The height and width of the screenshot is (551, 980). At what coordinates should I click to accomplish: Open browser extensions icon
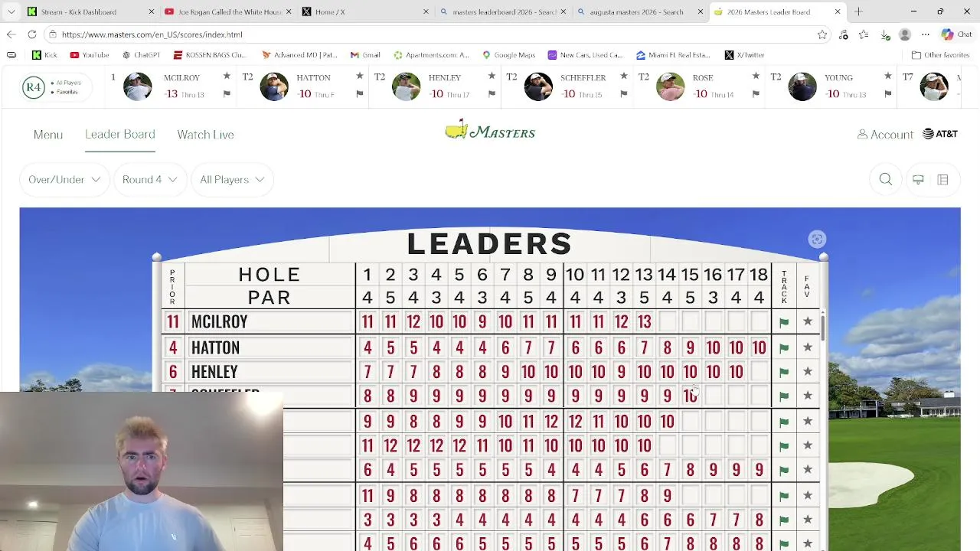click(843, 34)
